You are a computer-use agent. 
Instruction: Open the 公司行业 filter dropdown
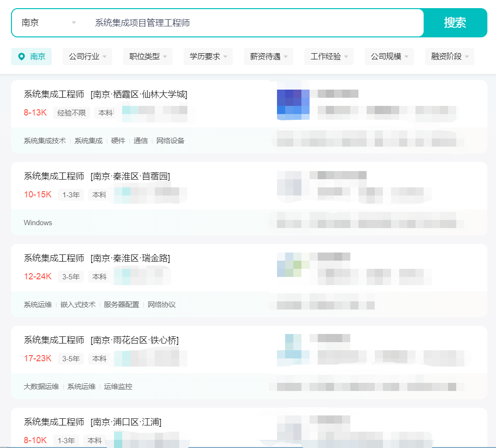point(87,56)
